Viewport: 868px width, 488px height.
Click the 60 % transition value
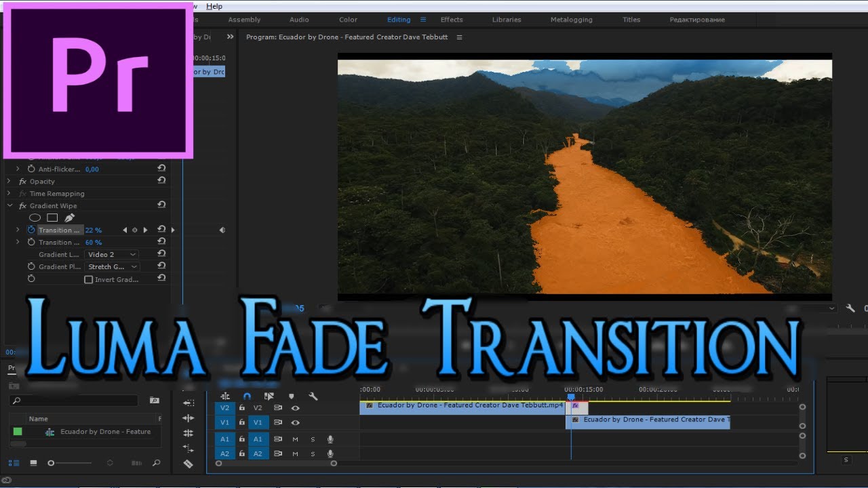(94, 243)
